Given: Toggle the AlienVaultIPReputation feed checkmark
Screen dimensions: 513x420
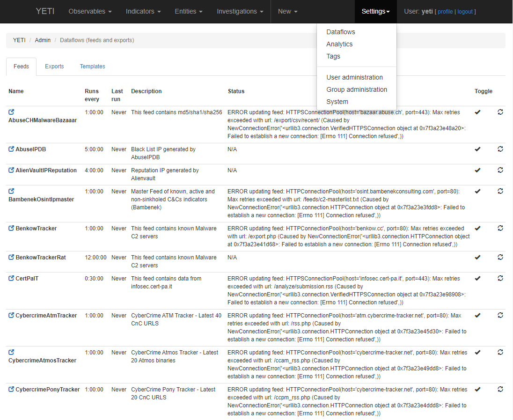Looking at the screenshot, I should 478,170.
